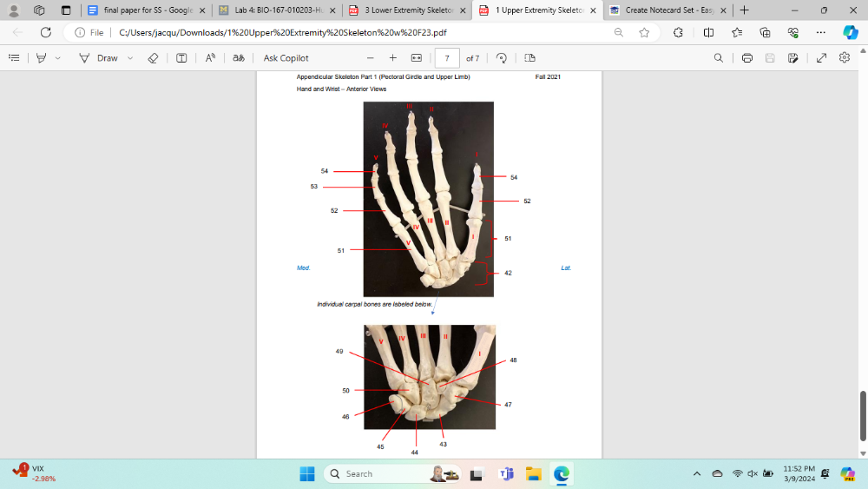
Task: Open File Explorer from the taskbar
Action: 533,474
